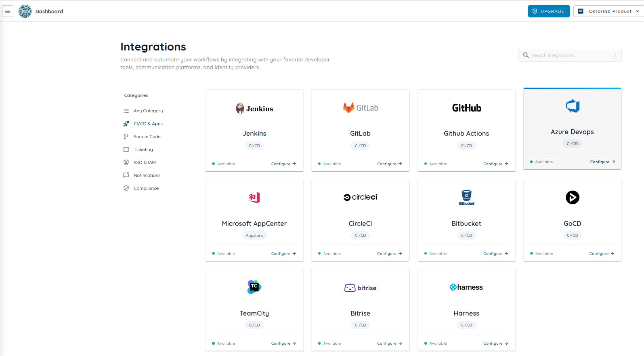Select the Notifications category

tap(147, 175)
